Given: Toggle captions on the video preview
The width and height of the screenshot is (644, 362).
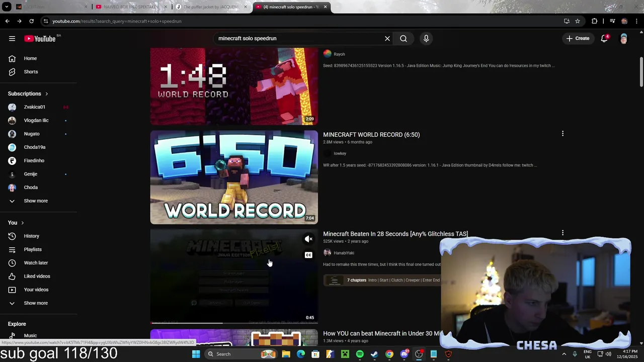Looking at the screenshot, I should pos(308,255).
